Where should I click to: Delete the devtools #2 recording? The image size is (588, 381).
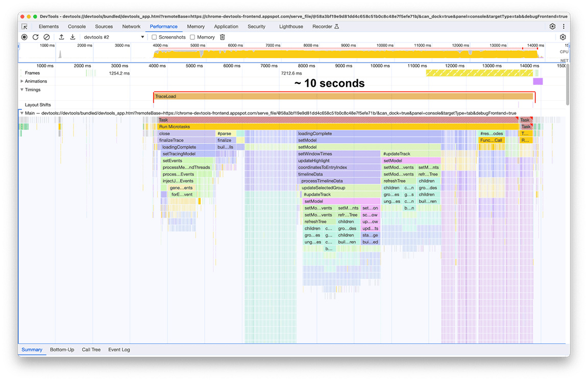point(222,37)
